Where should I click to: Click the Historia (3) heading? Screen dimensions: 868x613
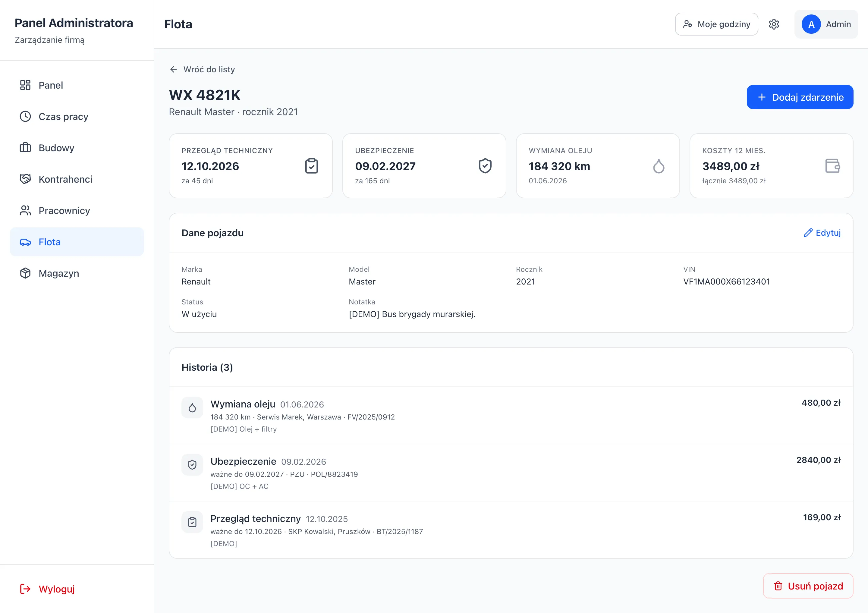click(x=207, y=367)
